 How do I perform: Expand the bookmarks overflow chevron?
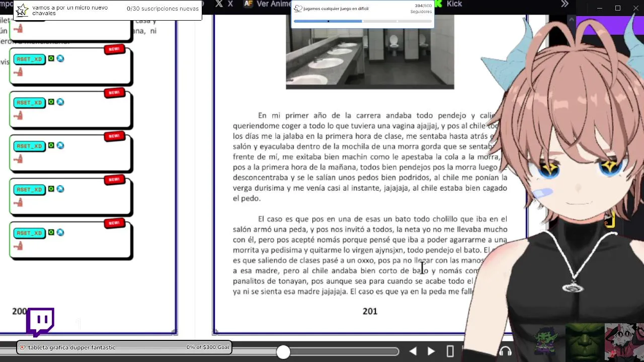[x=565, y=4]
